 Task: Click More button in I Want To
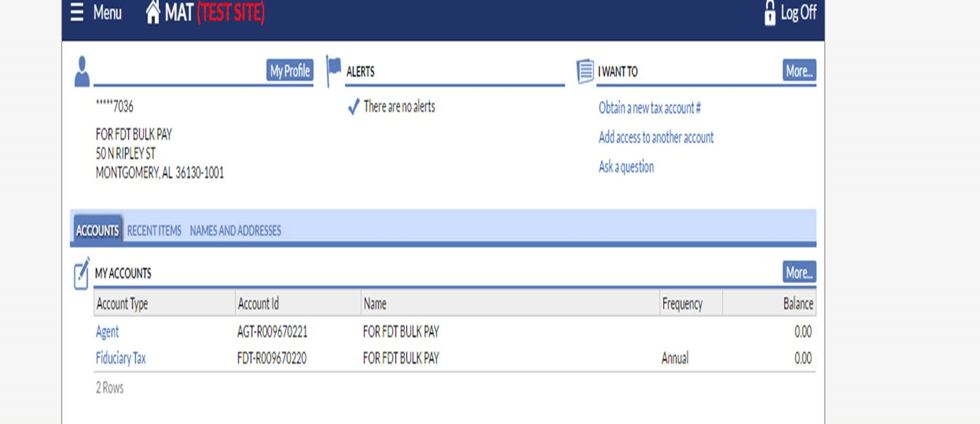tap(799, 71)
